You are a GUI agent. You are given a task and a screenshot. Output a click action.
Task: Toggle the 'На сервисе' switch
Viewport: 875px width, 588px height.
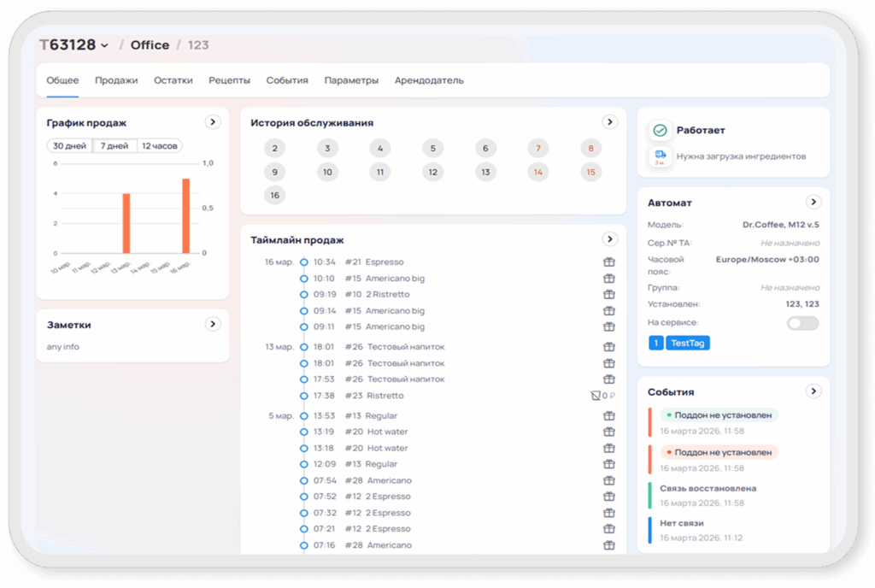pyautogui.click(x=802, y=323)
